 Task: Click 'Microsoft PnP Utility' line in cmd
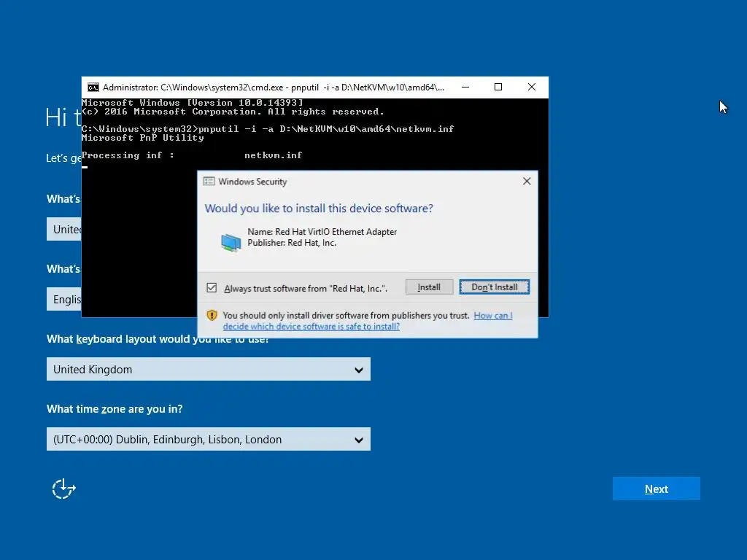[x=142, y=138]
